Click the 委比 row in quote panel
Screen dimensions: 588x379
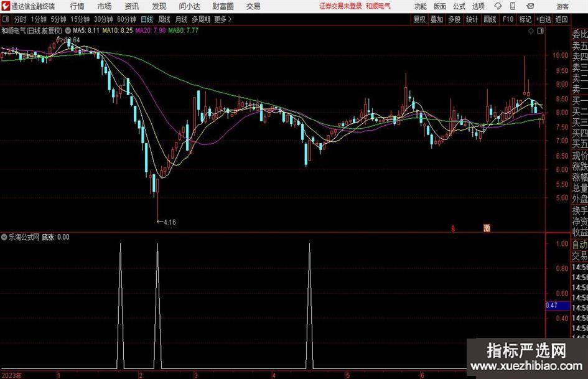[580, 34]
